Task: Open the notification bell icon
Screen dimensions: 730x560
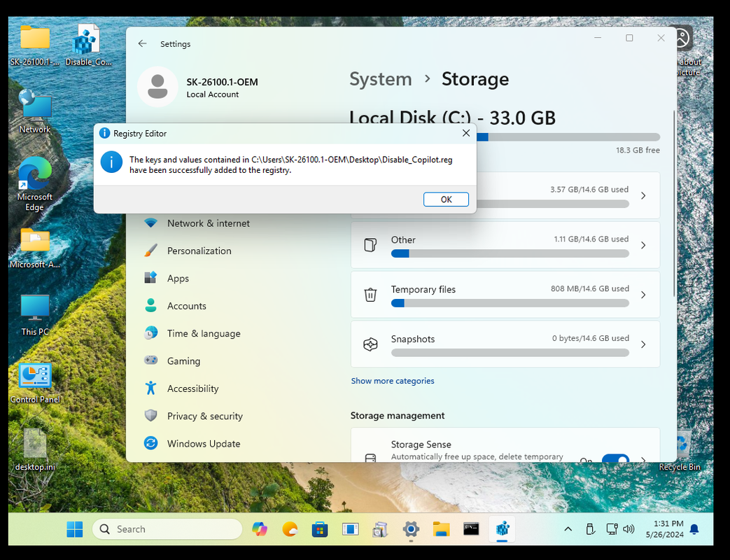Action: [694, 529]
